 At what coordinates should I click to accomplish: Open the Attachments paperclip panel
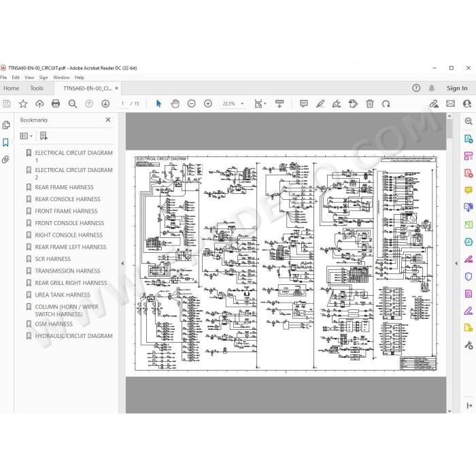coord(5,159)
